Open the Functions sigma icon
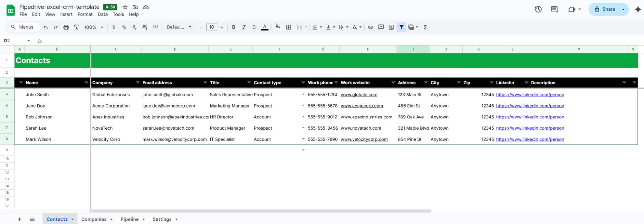 425,27
